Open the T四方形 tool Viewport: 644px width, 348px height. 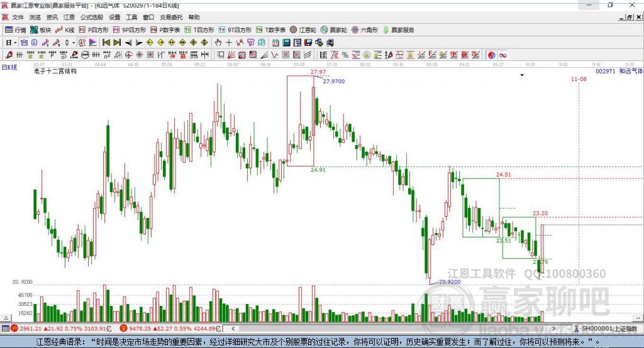point(199,30)
